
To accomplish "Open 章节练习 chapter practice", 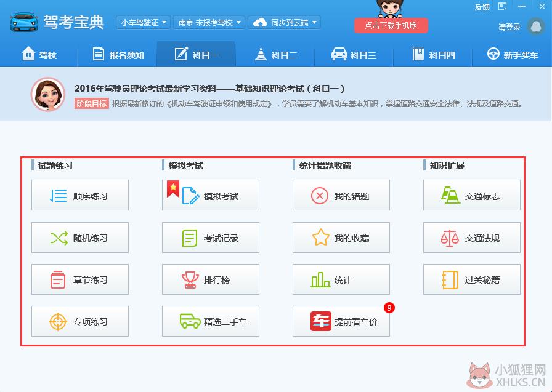I will [x=80, y=279].
